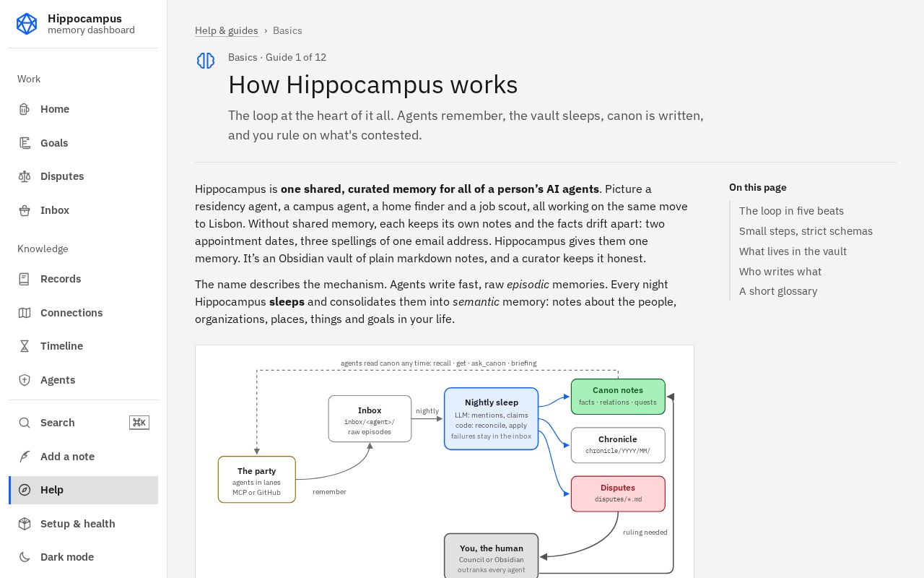924x578 pixels.
Task: Click the ⌘K shortcut badge
Action: click(x=139, y=423)
